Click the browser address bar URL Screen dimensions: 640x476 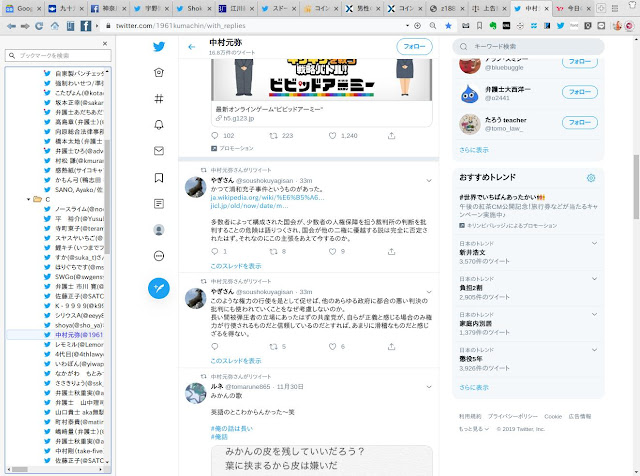point(181,26)
